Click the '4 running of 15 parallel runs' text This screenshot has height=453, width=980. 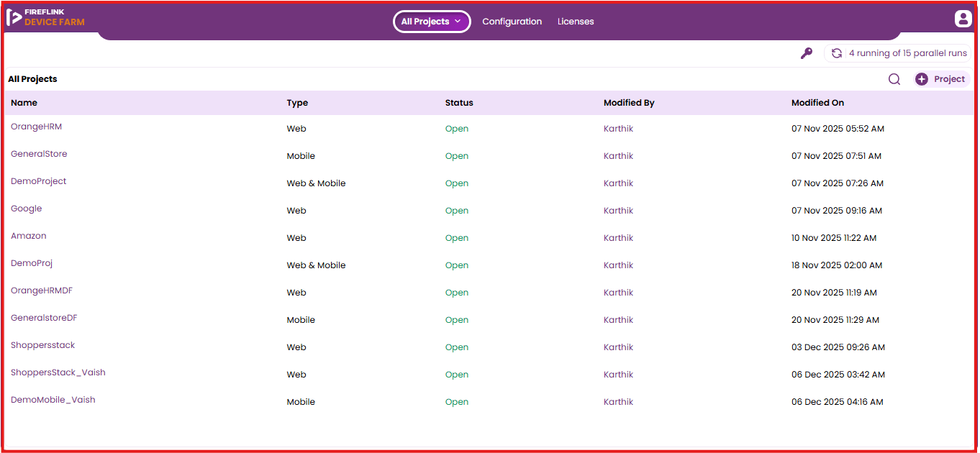(908, 53)
